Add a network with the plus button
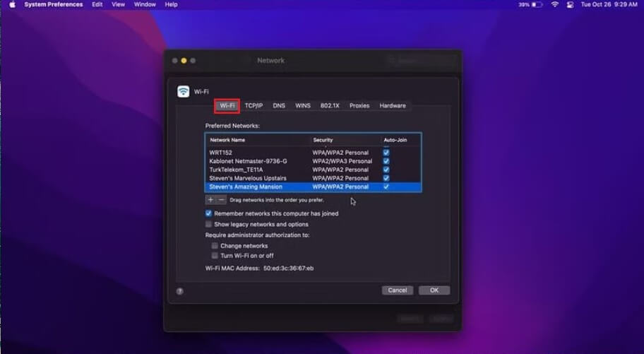The image size is (644, 354). (210, 200)
